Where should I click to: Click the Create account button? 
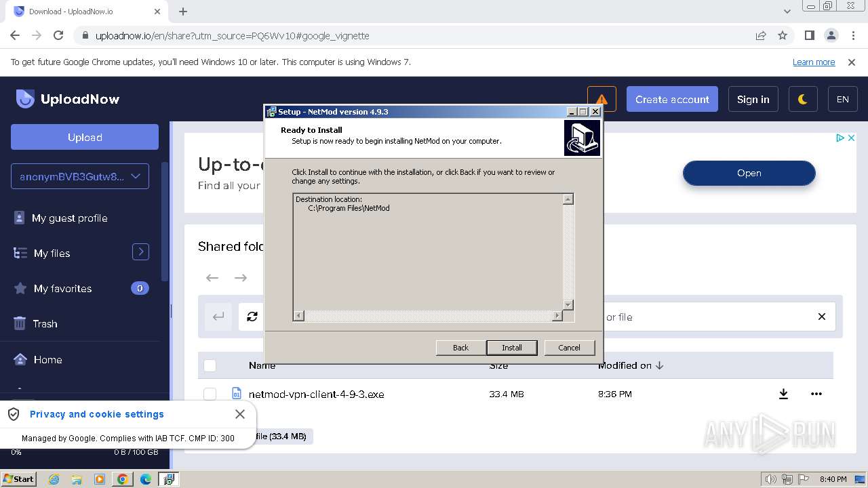[672, 100]
